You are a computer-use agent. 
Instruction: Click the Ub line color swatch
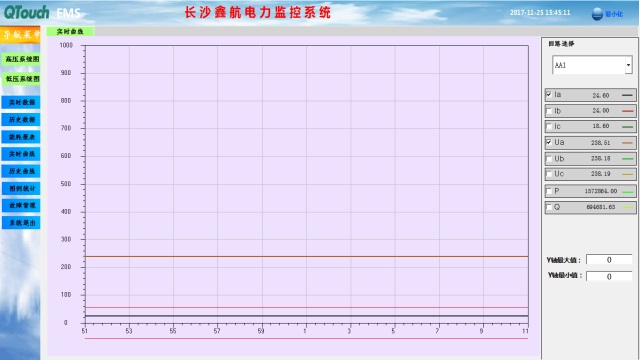627,159
